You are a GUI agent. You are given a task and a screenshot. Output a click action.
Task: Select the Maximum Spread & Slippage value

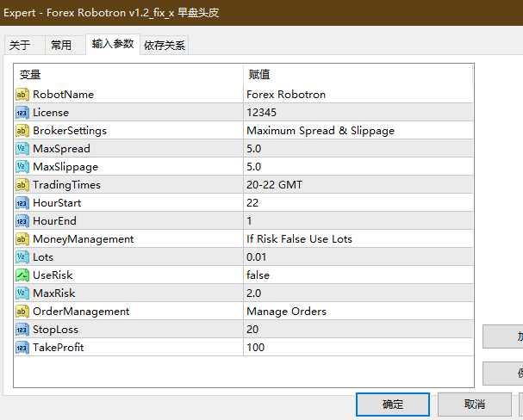pos(321,131)
